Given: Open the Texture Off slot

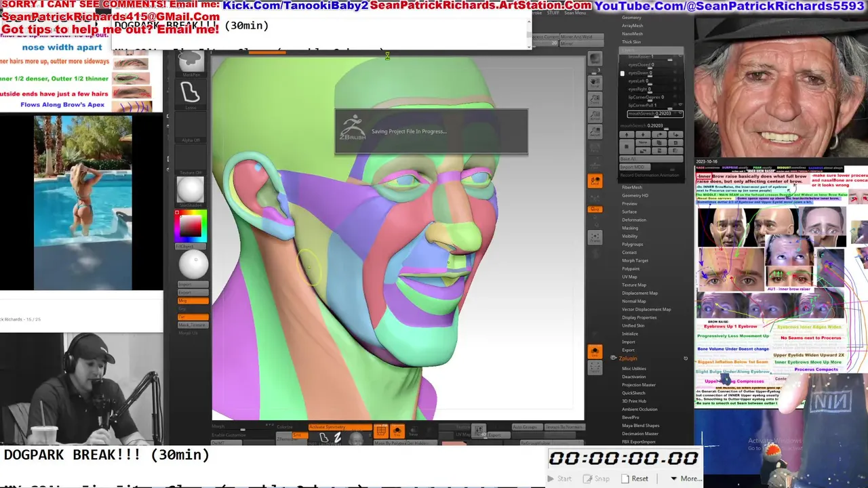Looking at the screenshot, I should (x=191, y=161).
